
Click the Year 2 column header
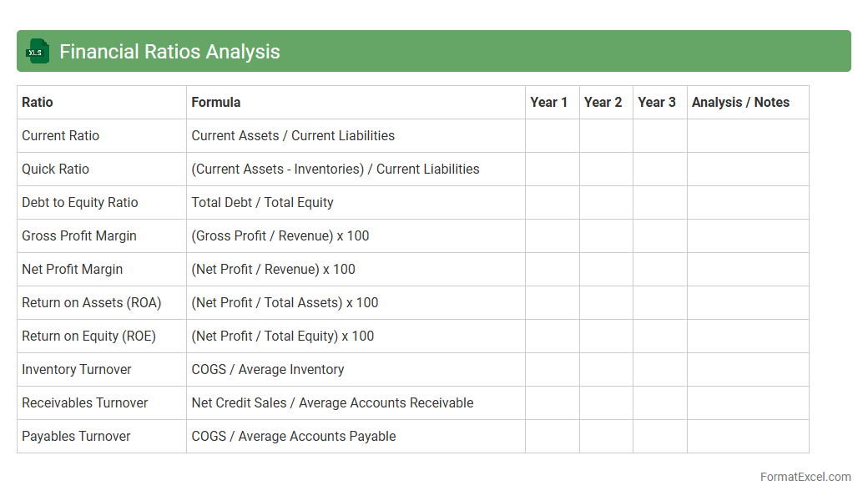[603, 102]
